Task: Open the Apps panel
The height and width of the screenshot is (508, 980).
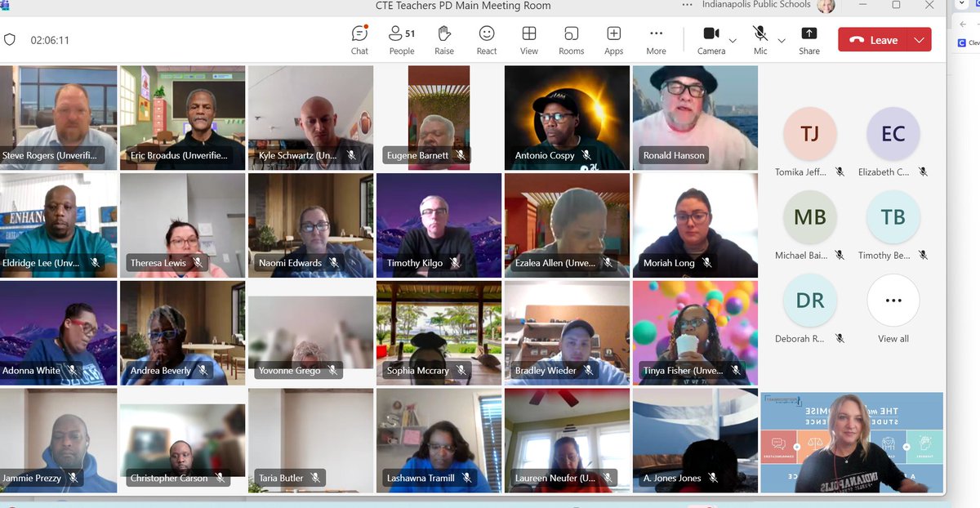Action: coord(614,39)
